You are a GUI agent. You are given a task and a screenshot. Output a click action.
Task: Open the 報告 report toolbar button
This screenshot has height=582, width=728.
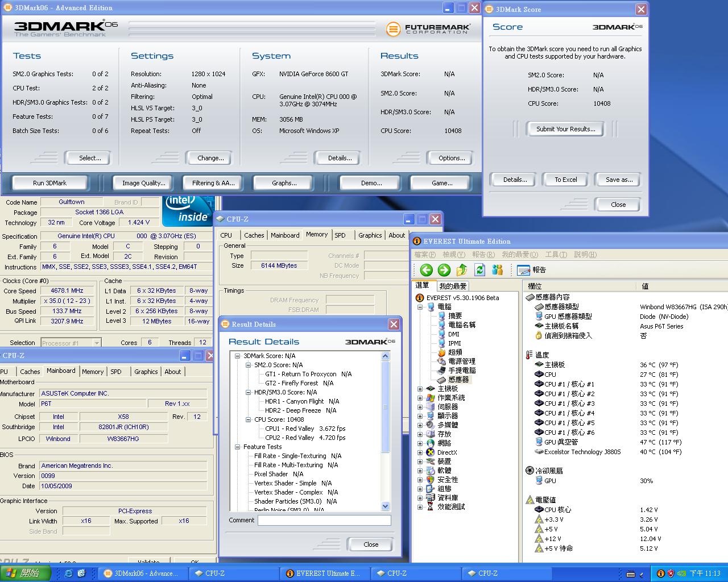(x=532, y=270)
